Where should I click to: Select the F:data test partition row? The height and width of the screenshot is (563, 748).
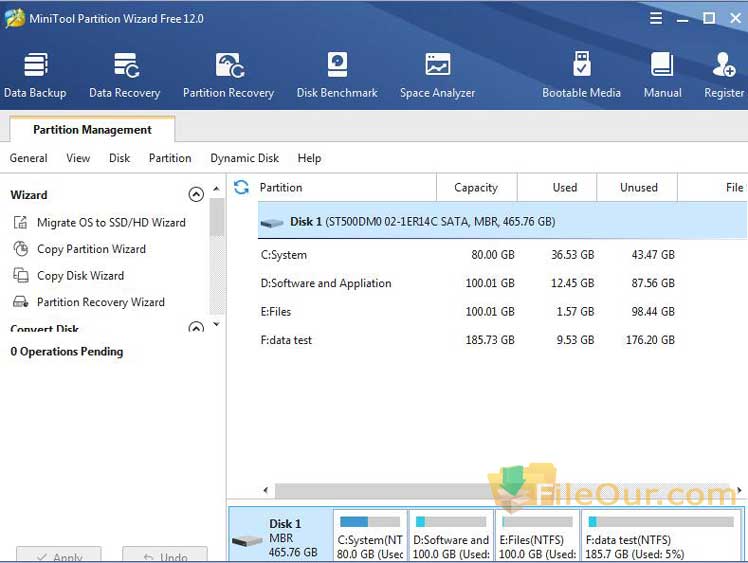pos(502,340)
